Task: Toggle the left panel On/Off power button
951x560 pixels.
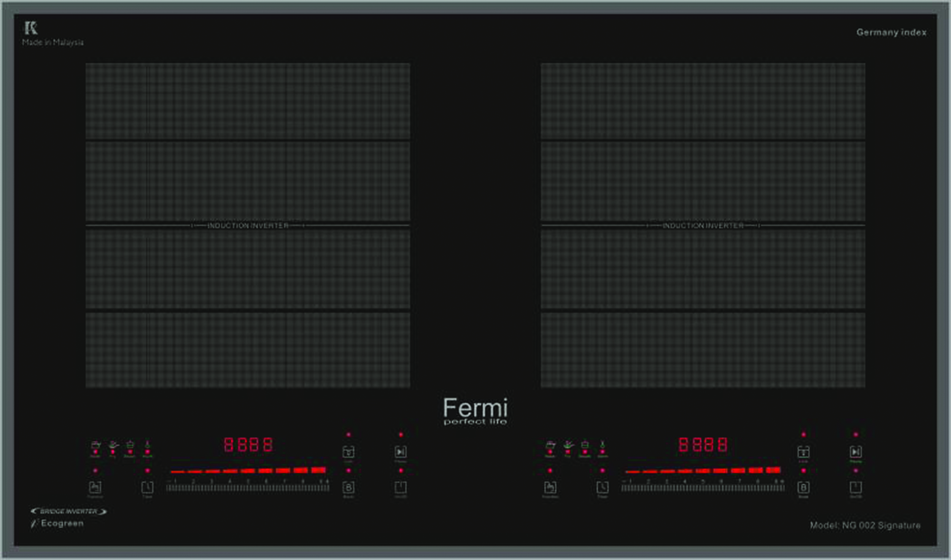Action: pyautogui.click(x=401, y=487)
